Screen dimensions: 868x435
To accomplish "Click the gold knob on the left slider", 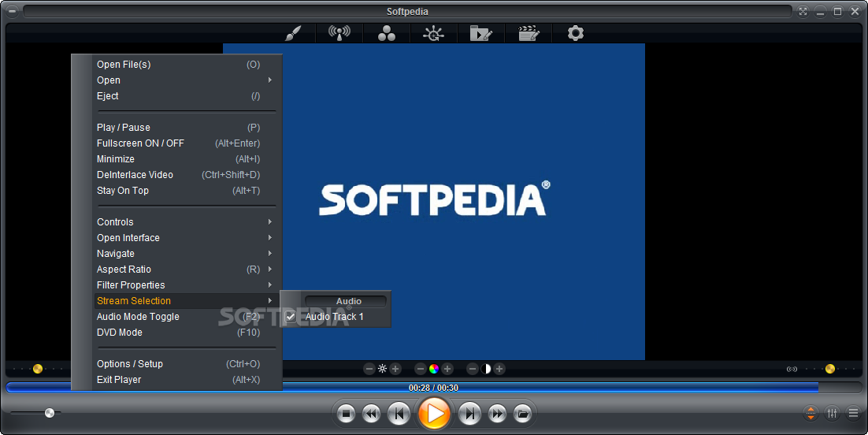I will (38, 369).
